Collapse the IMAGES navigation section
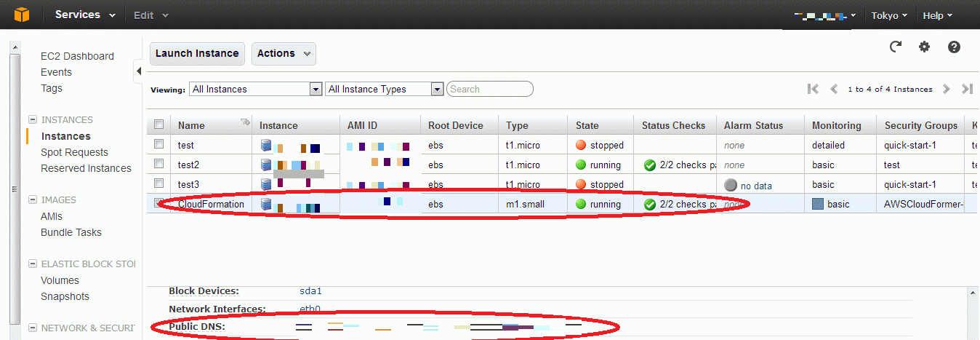980x340 pixels. coord(32,199)
